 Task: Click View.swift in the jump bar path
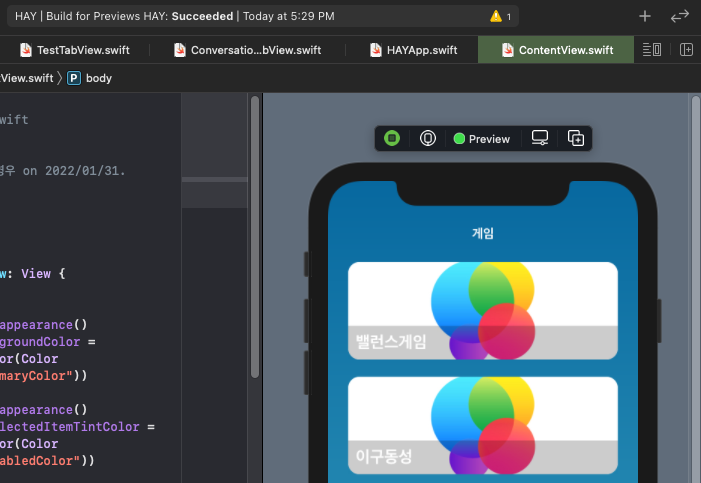[27, 78]
